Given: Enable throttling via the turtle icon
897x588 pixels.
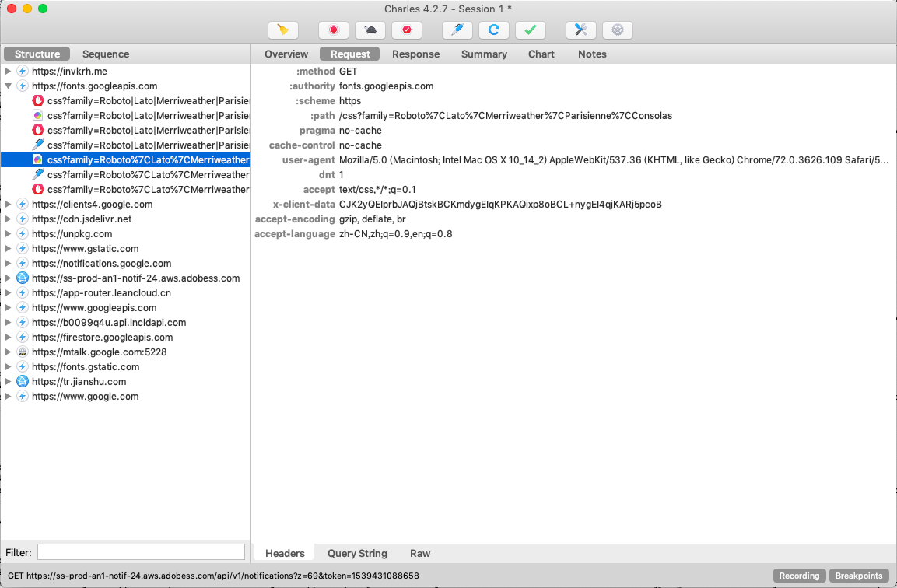Looking at the screenshot, I should tap(370, 30).
